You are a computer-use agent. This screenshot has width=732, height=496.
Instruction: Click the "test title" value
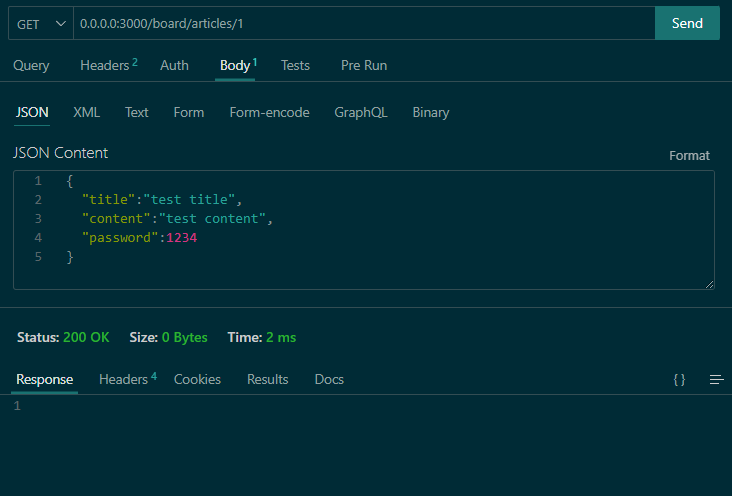(189, 199)
